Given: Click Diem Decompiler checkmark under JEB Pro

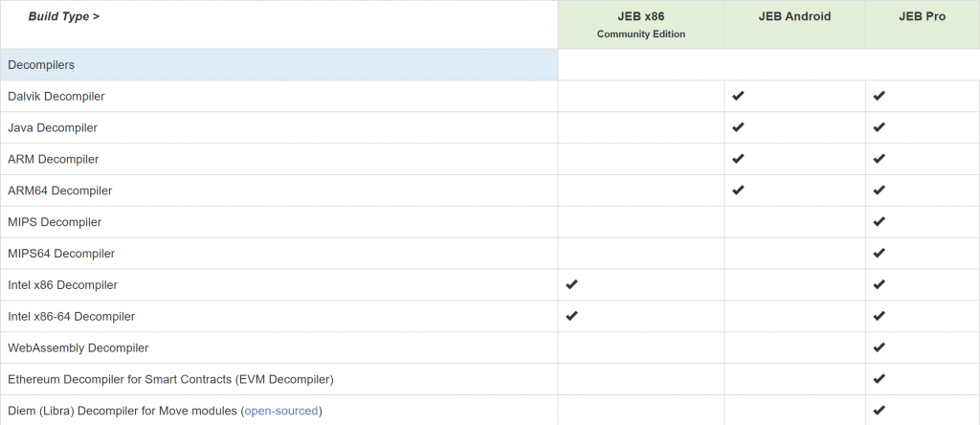Looking at the screenshot, I should (x=880, y=411).
